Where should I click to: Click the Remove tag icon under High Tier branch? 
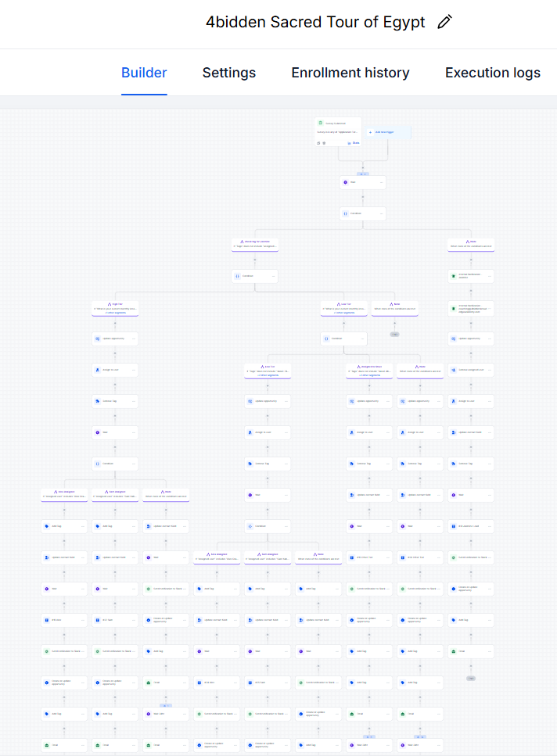(98, 401)
